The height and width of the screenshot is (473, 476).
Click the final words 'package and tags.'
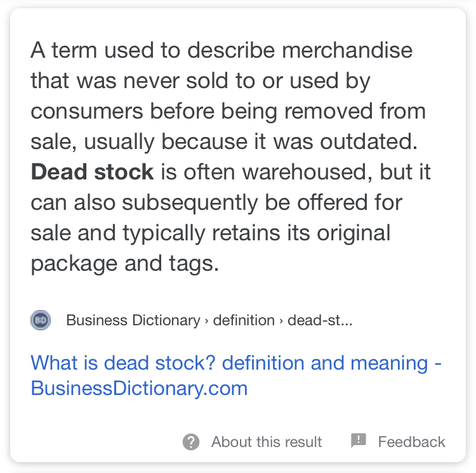point(124,262)
